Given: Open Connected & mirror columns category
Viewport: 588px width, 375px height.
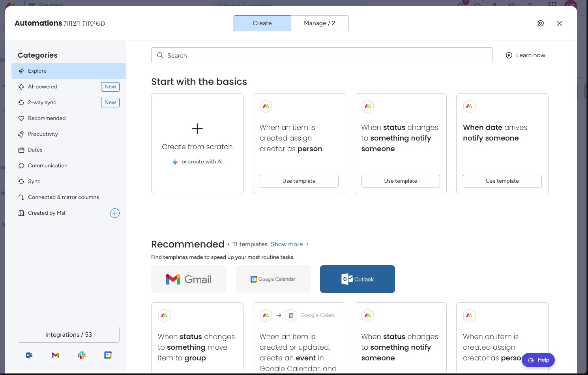Looking at the screenshot, I should click(69, 197).
